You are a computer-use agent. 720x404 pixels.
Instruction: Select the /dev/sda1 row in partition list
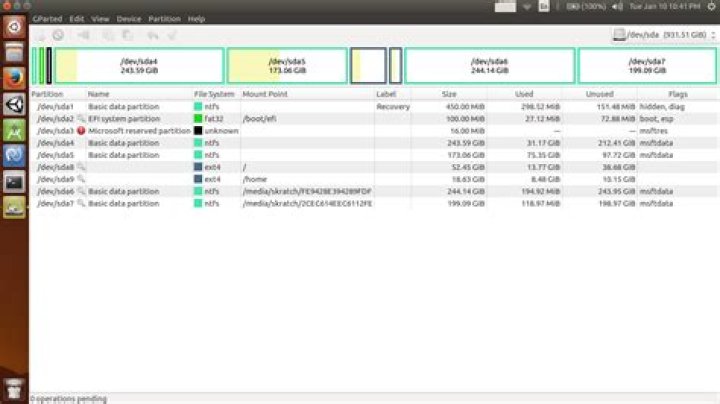tap(374, 107)
